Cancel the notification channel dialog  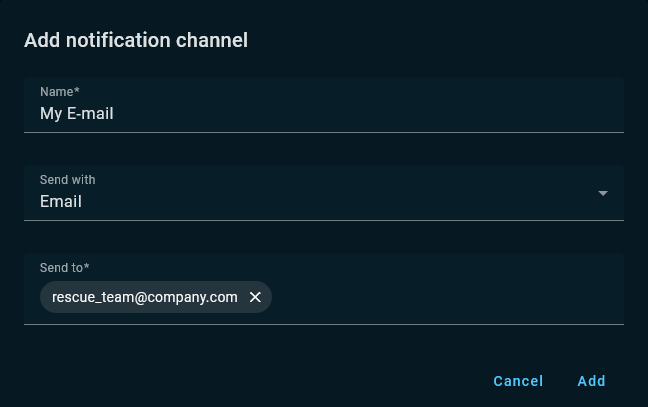[518, 381]
